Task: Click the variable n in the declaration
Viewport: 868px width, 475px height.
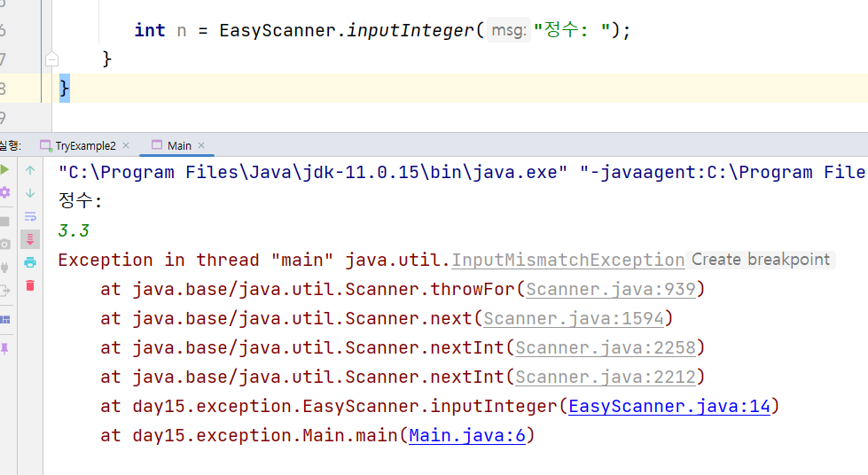Action: 182,31
